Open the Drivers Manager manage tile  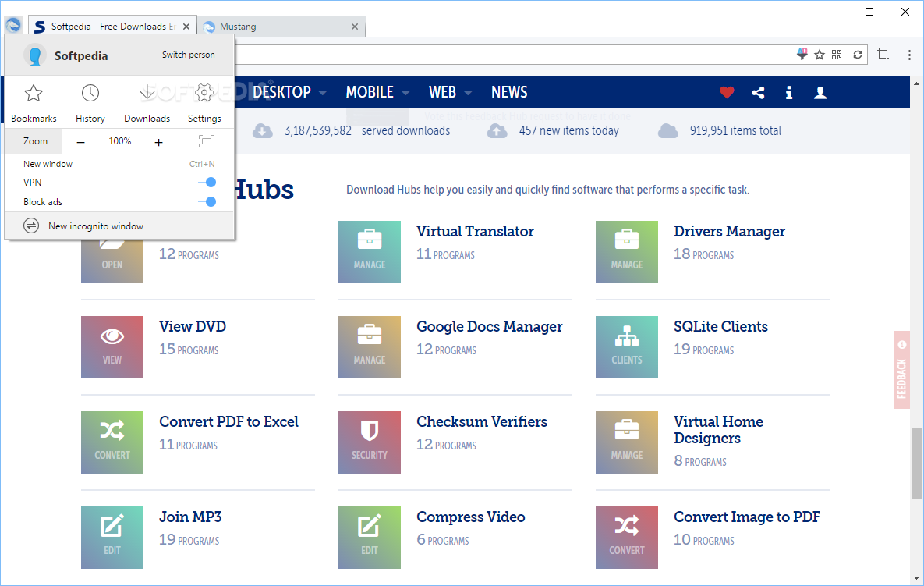[x=626, y=252]
